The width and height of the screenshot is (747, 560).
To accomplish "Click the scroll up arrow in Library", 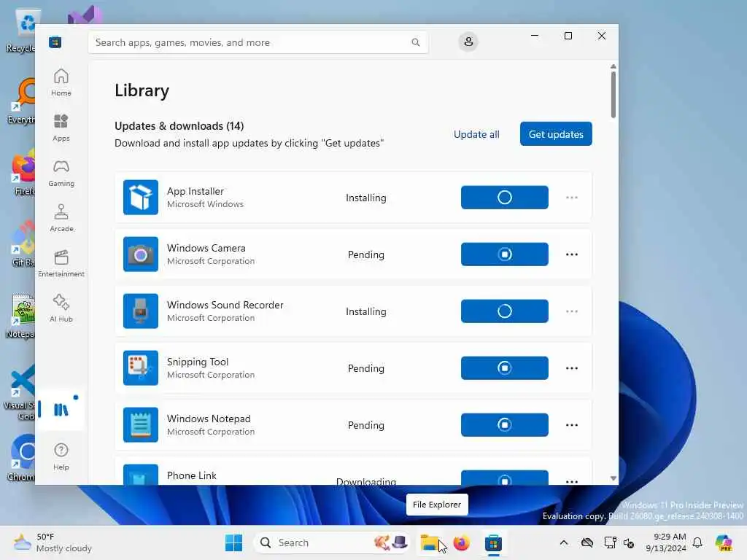I will point(613,66).
